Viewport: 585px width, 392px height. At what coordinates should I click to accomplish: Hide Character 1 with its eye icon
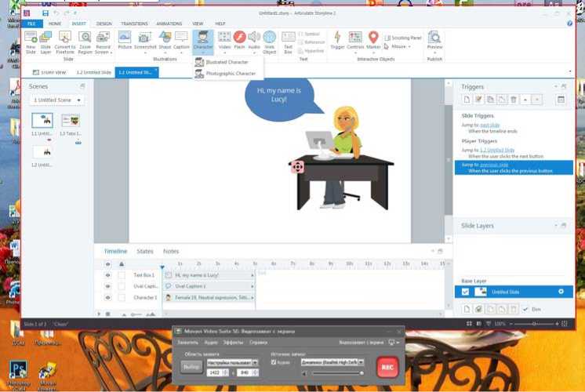pyautogui.click(x=107, y=298)
